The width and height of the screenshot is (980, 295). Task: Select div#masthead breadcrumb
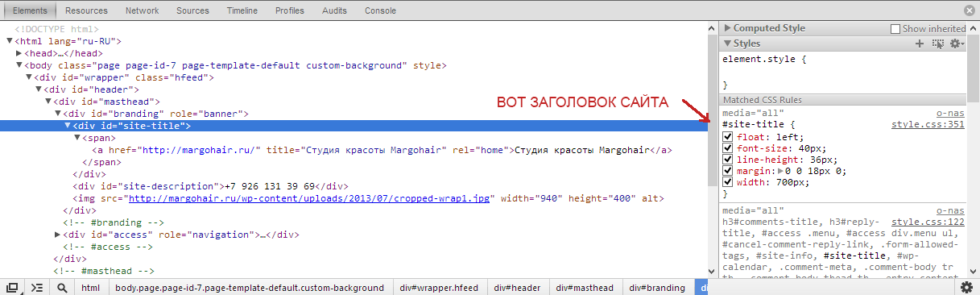coord(585,287)
